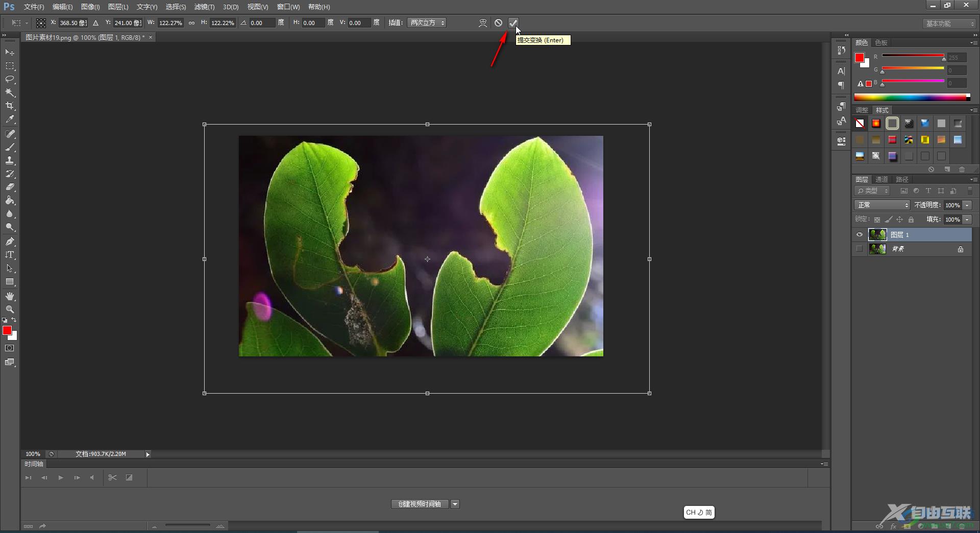
Task: Select the History Brush tool
Action: [x=10, y=174]
